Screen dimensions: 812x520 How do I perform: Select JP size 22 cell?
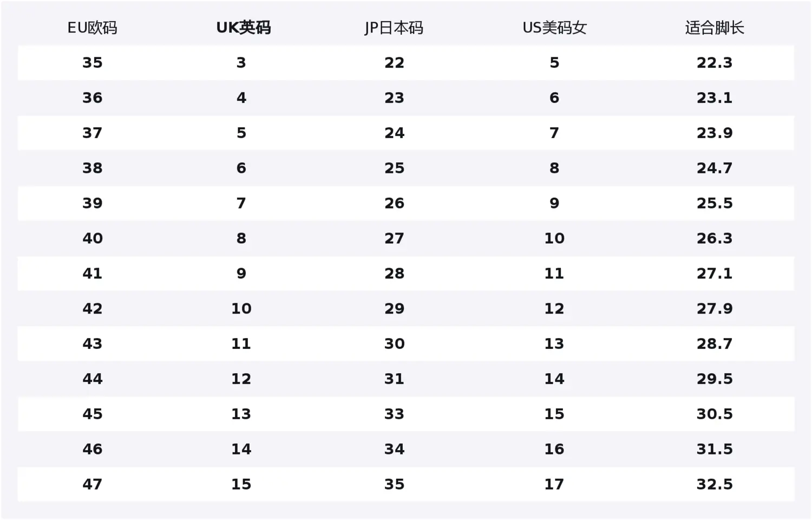394,63
